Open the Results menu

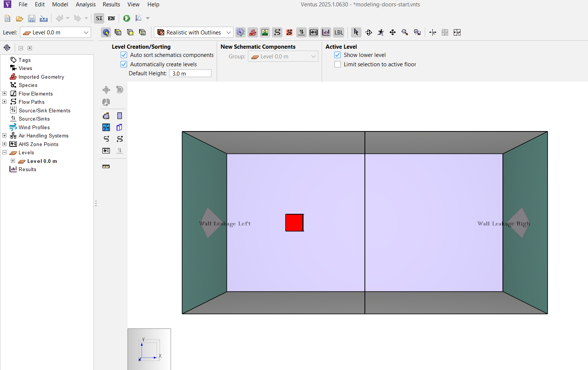point(111,4)
